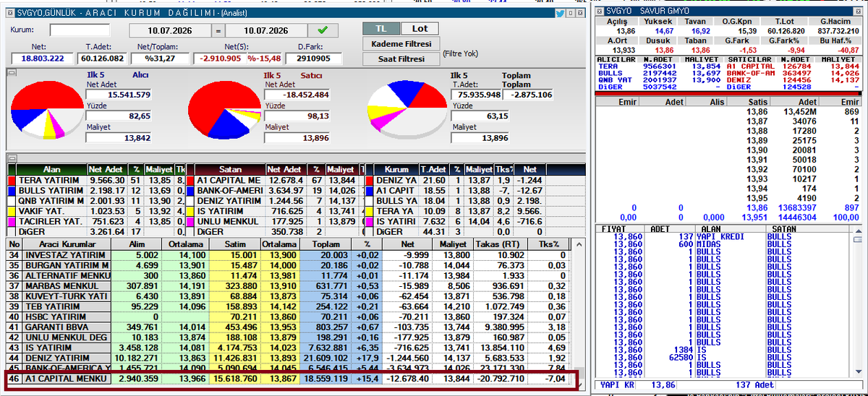This screenshot has height=396, width=868.
Task: Click scroll-up arrow of broker table
Action: coord(578,244)
